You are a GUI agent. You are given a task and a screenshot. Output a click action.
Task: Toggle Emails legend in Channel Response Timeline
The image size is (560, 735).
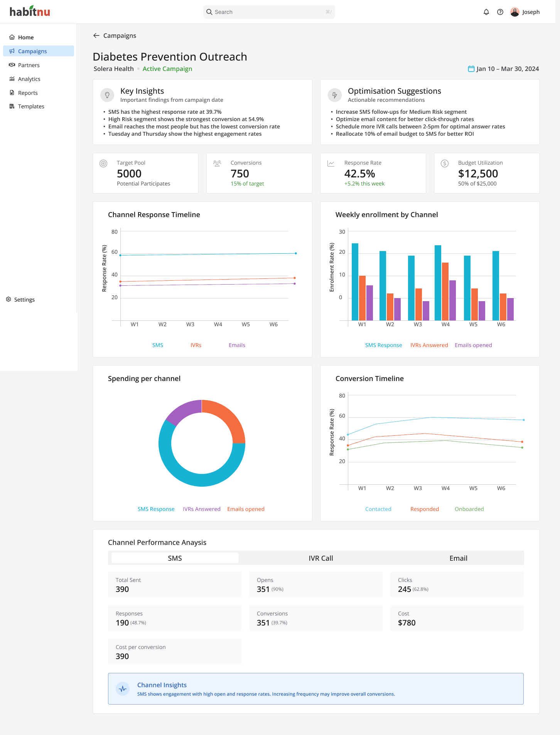(x=237, y=345)
